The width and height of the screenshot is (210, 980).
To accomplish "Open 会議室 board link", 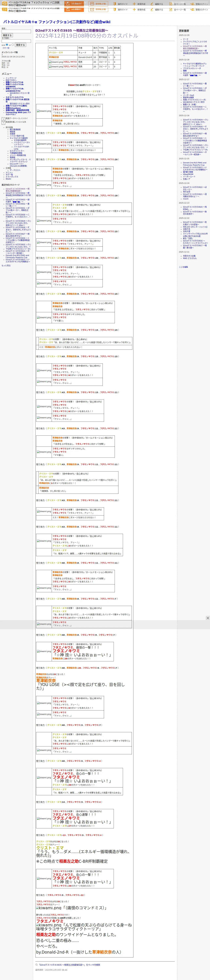I will point(13,134).
